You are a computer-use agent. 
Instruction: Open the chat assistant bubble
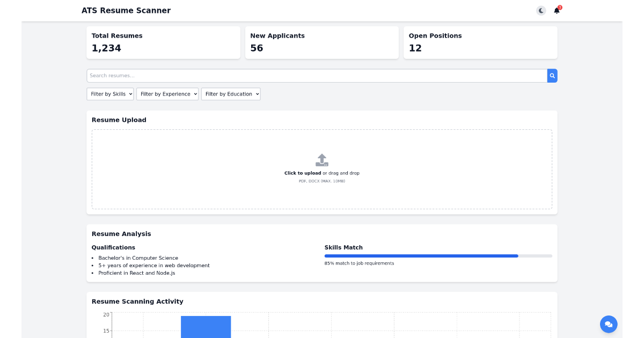608,324
